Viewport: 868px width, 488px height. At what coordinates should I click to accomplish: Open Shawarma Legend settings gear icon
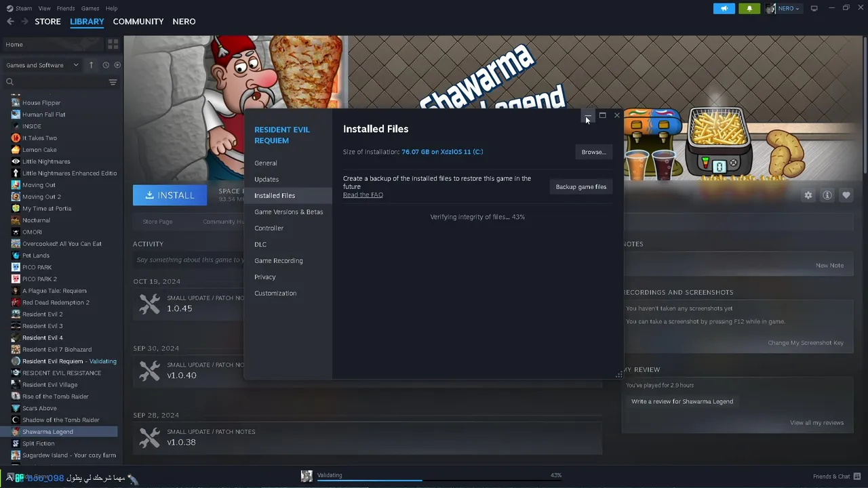(808, 195)
